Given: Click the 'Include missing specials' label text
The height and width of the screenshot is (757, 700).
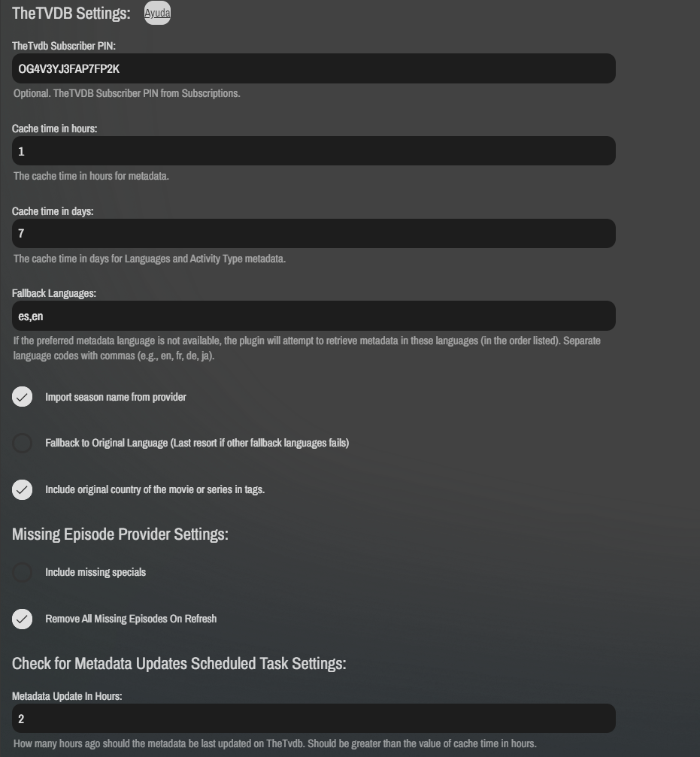Looking at the screenshot, I should tap(95, 572).
